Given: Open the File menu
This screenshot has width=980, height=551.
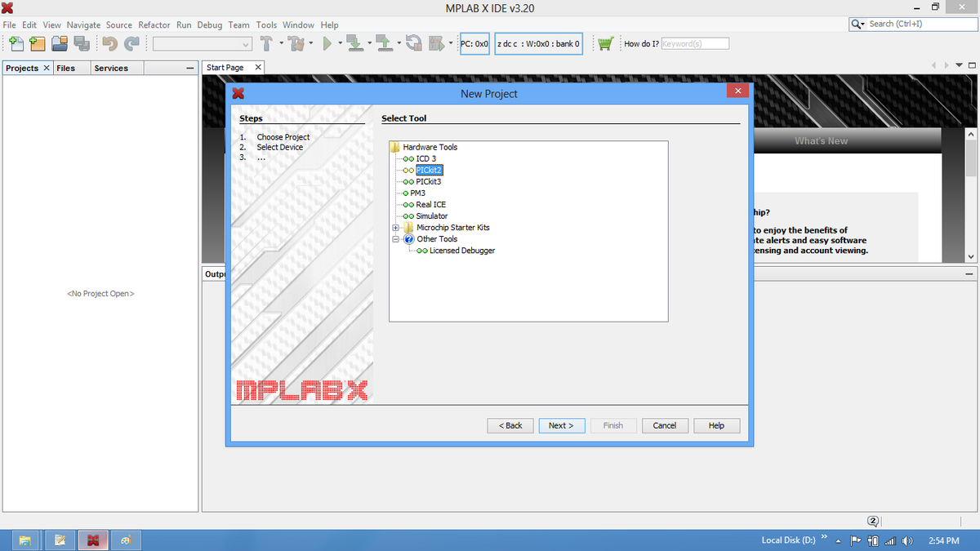Looking at the screenshot, I should [x=9, y=24].
